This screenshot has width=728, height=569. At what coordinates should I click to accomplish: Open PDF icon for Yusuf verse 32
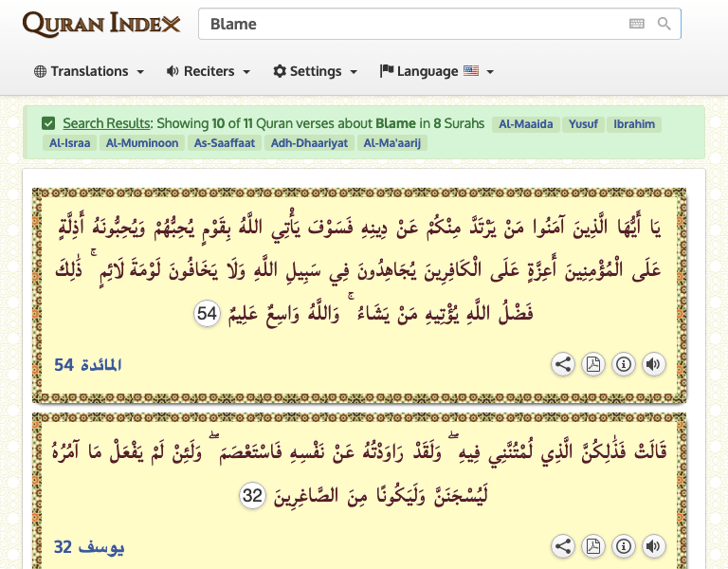pos(593,546)
